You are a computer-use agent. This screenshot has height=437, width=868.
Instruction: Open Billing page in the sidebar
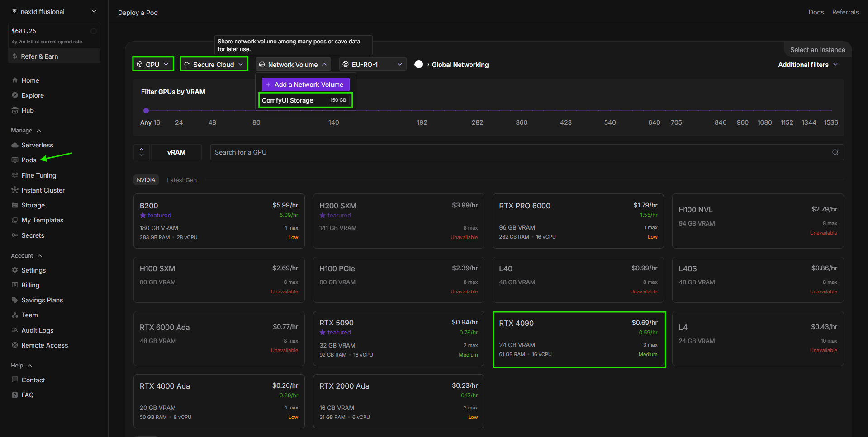(x=30, y=285)
